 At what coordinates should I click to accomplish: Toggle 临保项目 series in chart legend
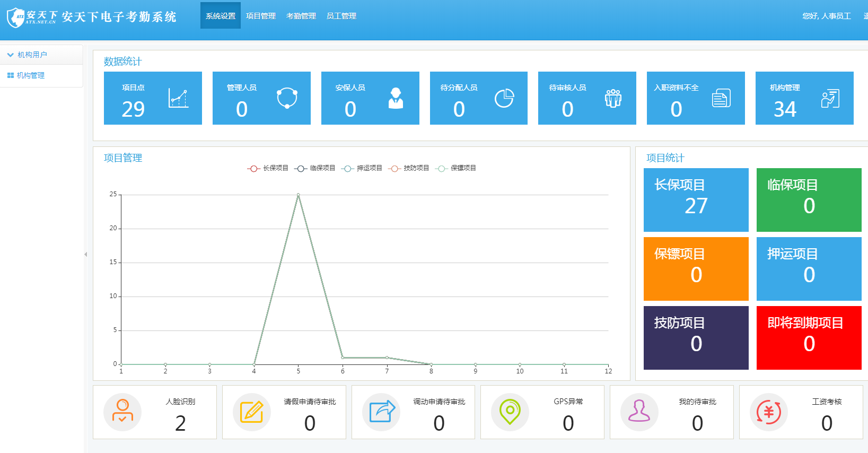pos(315,168)
